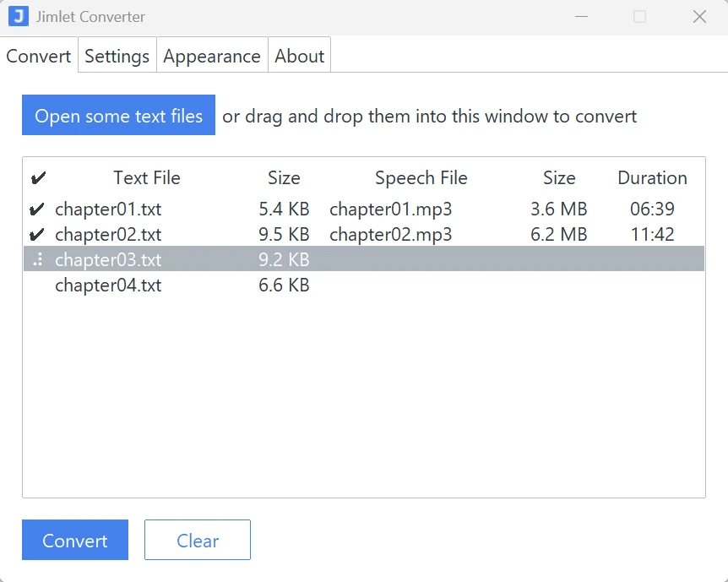Click the Duration column header

[x=652, y=177]
